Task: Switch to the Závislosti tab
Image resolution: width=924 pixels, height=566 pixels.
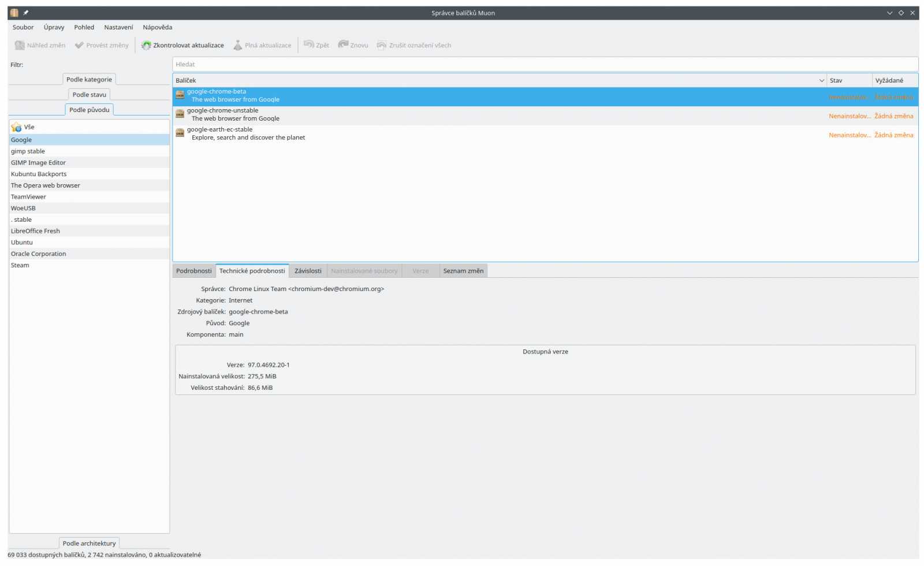Action: point(308,271)
